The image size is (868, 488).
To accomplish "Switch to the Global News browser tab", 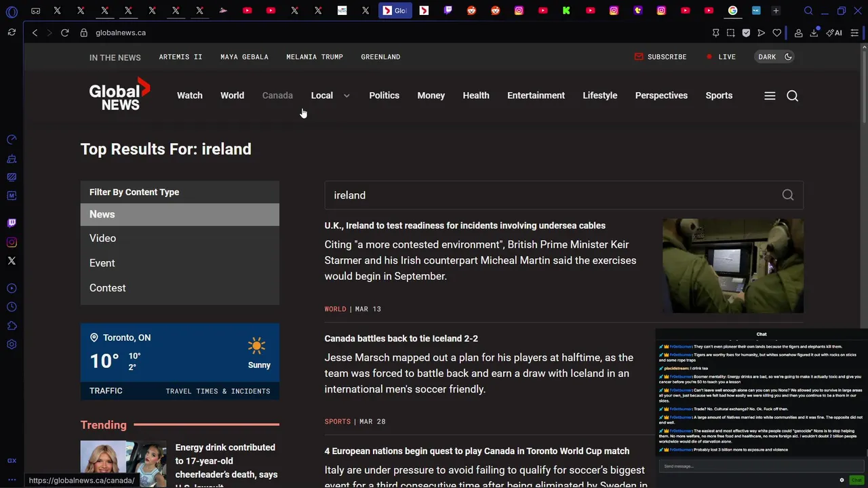I will click(x=395, y=11).
